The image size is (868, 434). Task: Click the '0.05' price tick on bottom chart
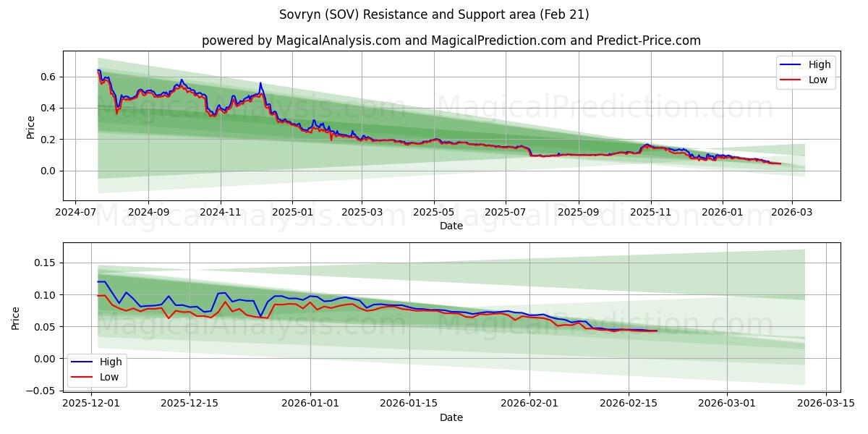pos(46,327)
